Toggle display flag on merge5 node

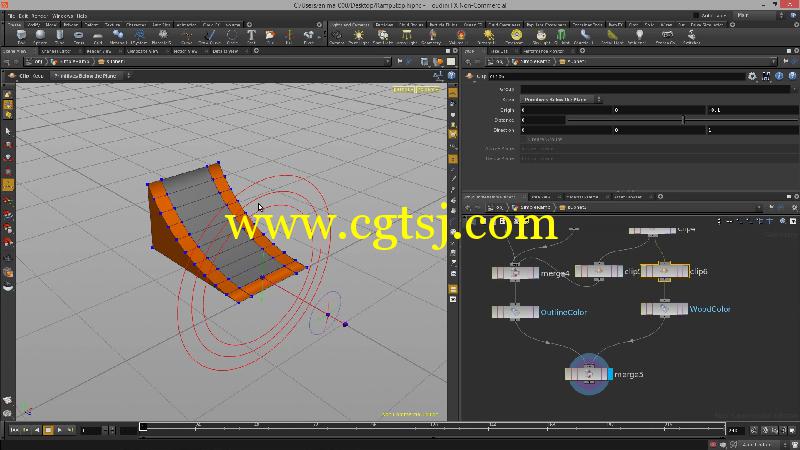[x=611, y=374]
